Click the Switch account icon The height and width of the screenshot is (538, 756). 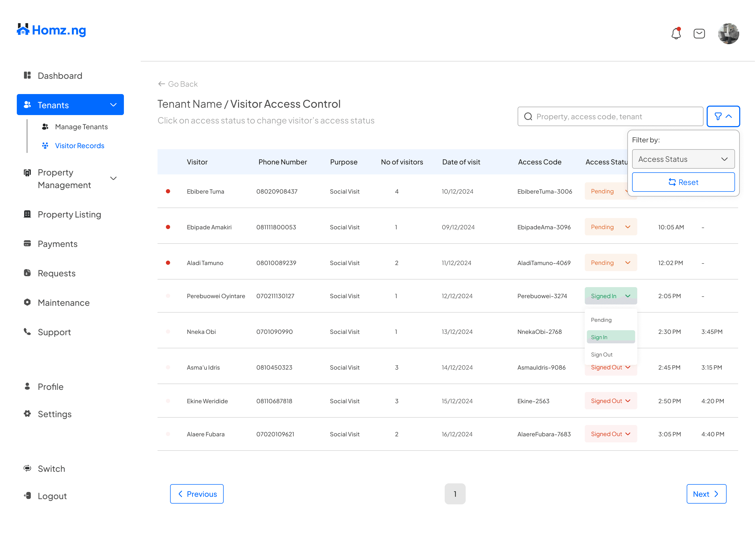(27, 468)
